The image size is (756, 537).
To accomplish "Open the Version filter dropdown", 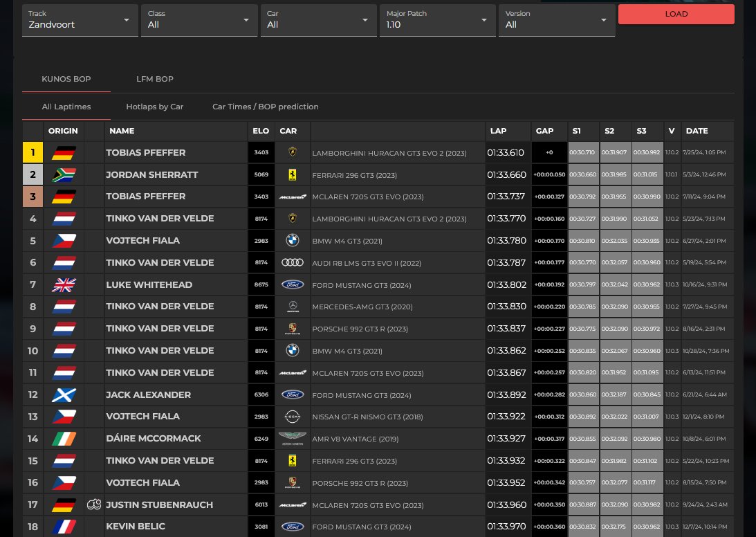I will [557, 20].
